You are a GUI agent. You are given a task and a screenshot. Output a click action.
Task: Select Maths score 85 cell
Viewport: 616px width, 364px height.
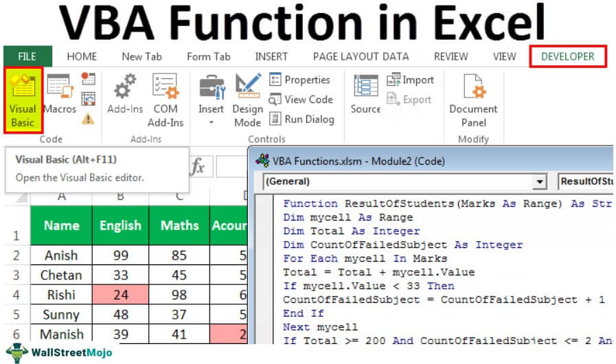179,255
